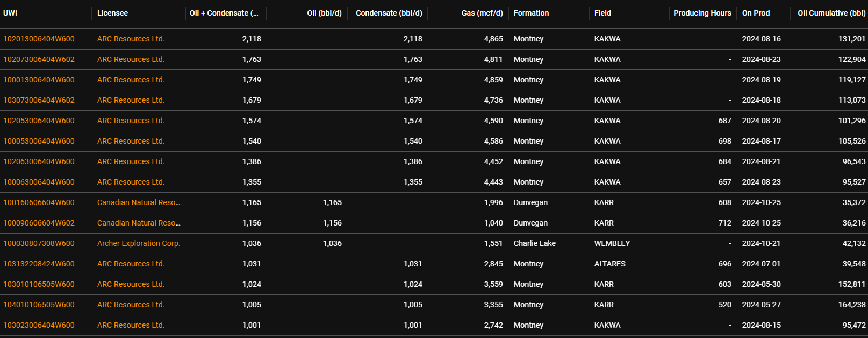Image resolution: width=868 pixels, height=338 pixels.
Task: Open well 100090606604W602 link
Action: (39, 223)
